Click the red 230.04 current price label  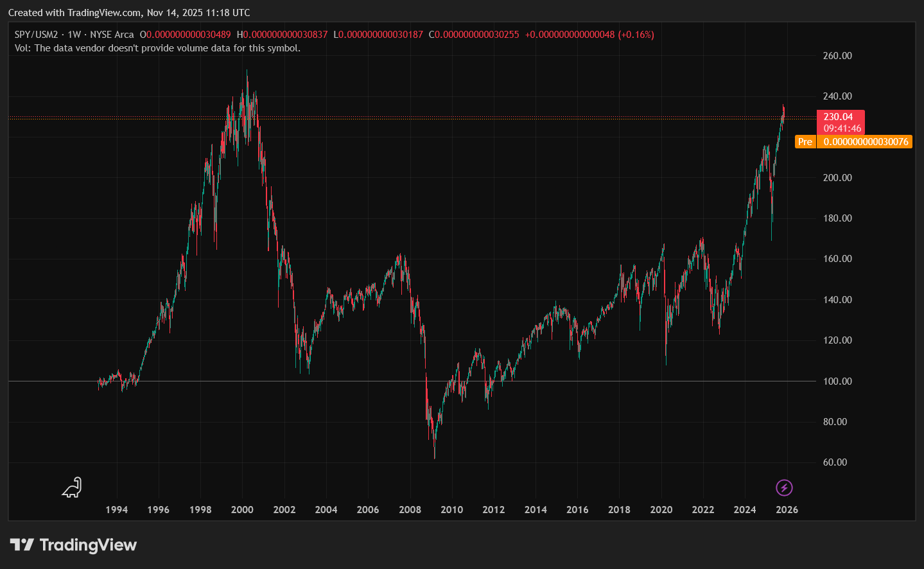(x=839, y=117)
